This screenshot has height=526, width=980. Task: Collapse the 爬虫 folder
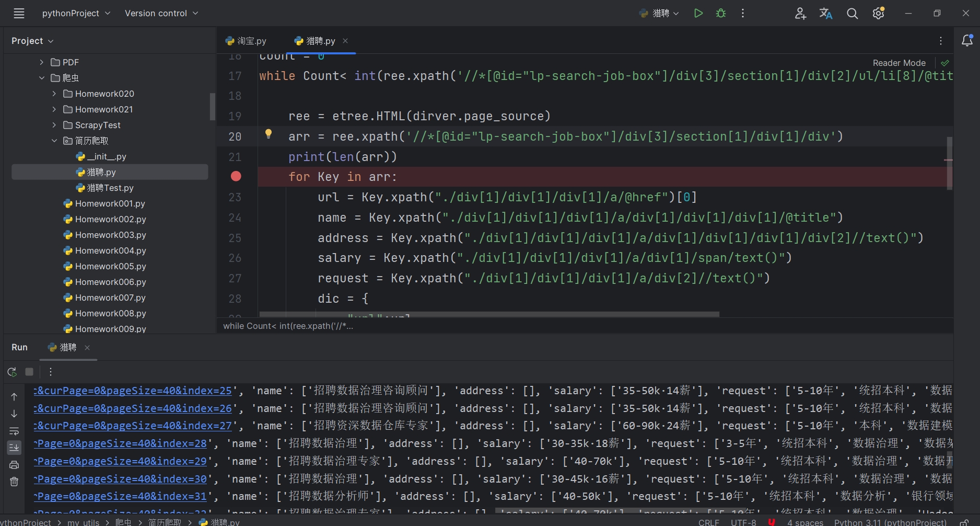(42, 78)
